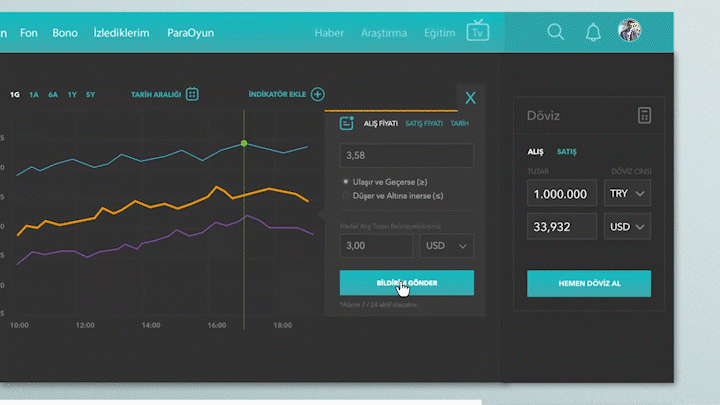This screenshot has width=720, height=405.
Task: Select Düşer ve Altına inerse radio option
Action: pos(346,196)
